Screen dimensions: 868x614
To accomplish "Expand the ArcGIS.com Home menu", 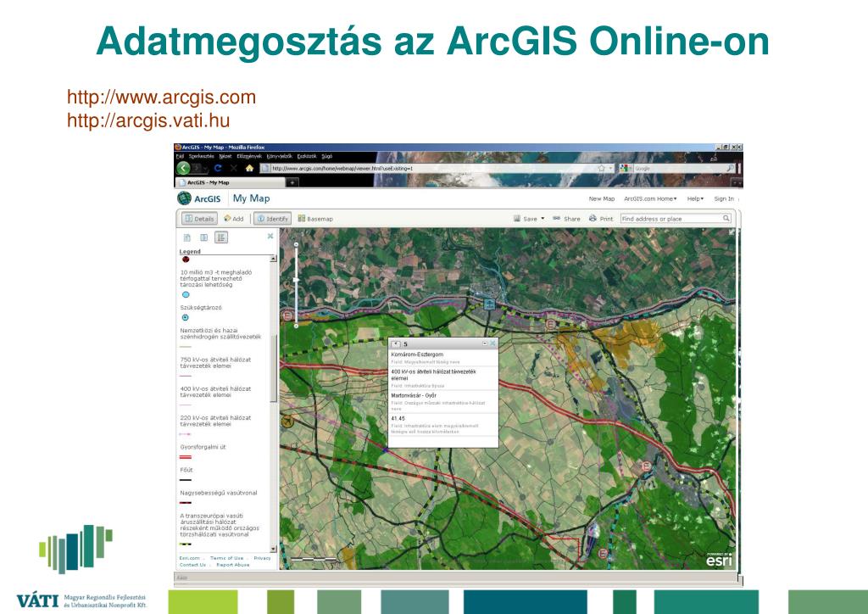I will [650, 198].
